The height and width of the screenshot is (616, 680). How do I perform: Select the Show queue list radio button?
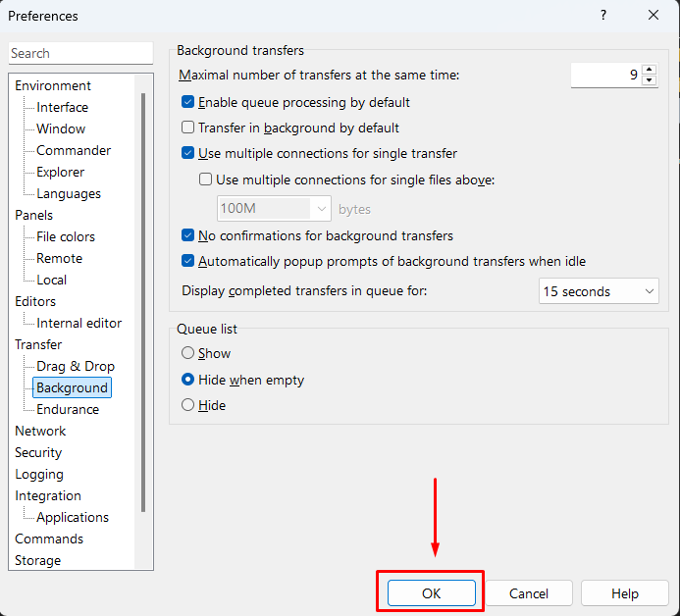pos(188,353)
